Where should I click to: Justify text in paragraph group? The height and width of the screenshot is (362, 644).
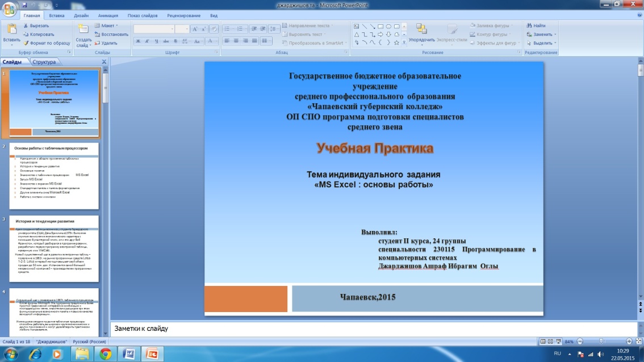[254, 41]
